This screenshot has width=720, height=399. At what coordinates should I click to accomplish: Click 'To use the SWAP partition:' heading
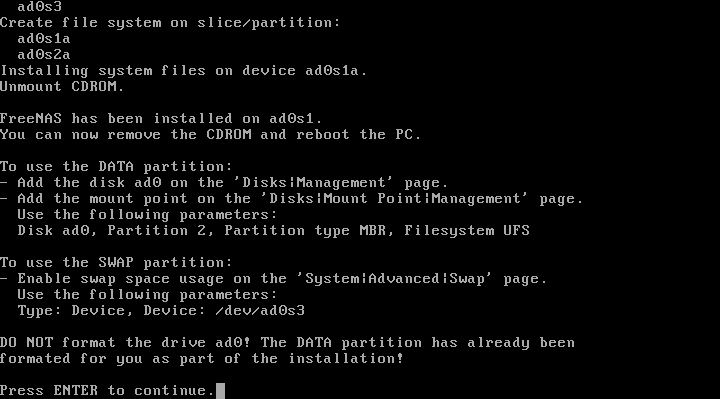pyautogui.click(x=116, y=263)
